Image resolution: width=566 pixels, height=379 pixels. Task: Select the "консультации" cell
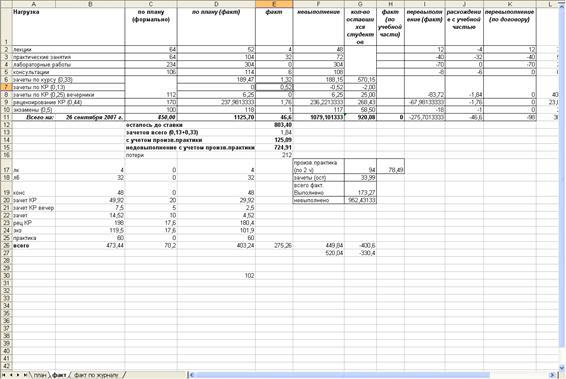(x=69, y=72)
